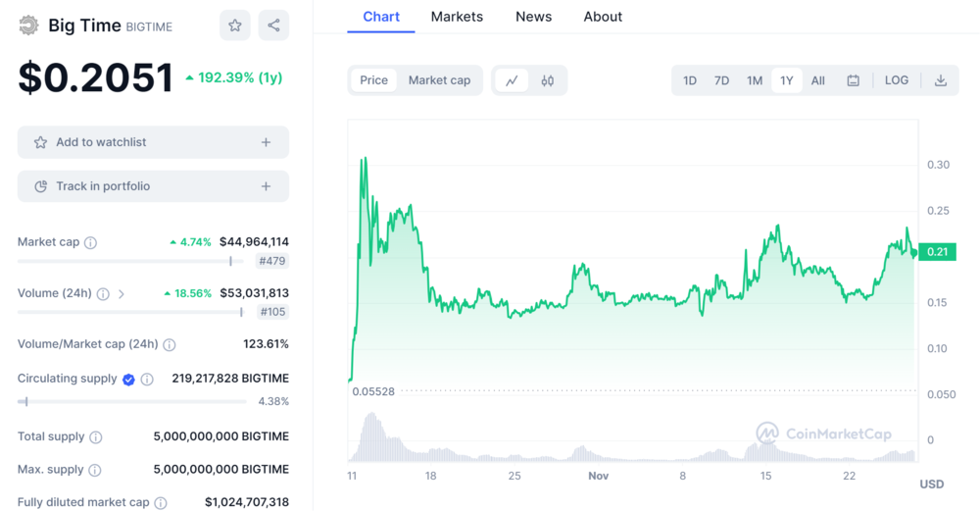Open the Markets tab
980x511 pixels.
pos(457,17)
